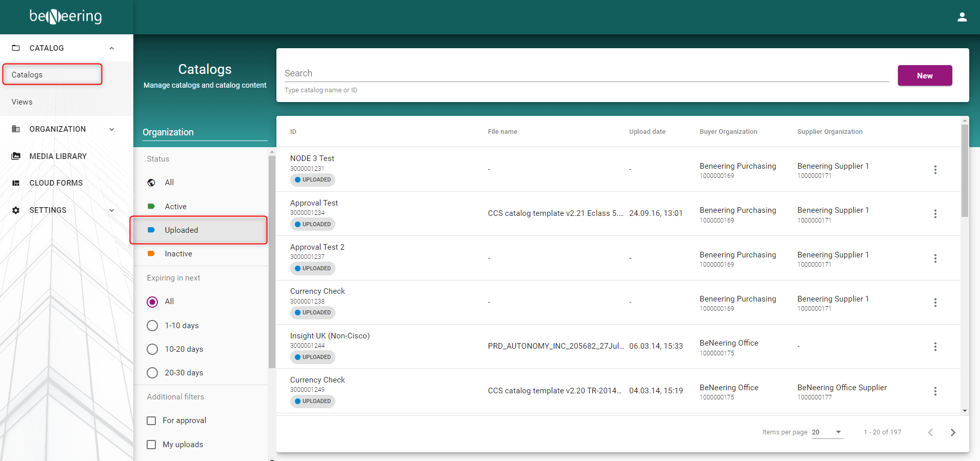Go to next page of catalogs
Image resolution: width=980 pixels, height=461 pixels.
coord(953,432)
